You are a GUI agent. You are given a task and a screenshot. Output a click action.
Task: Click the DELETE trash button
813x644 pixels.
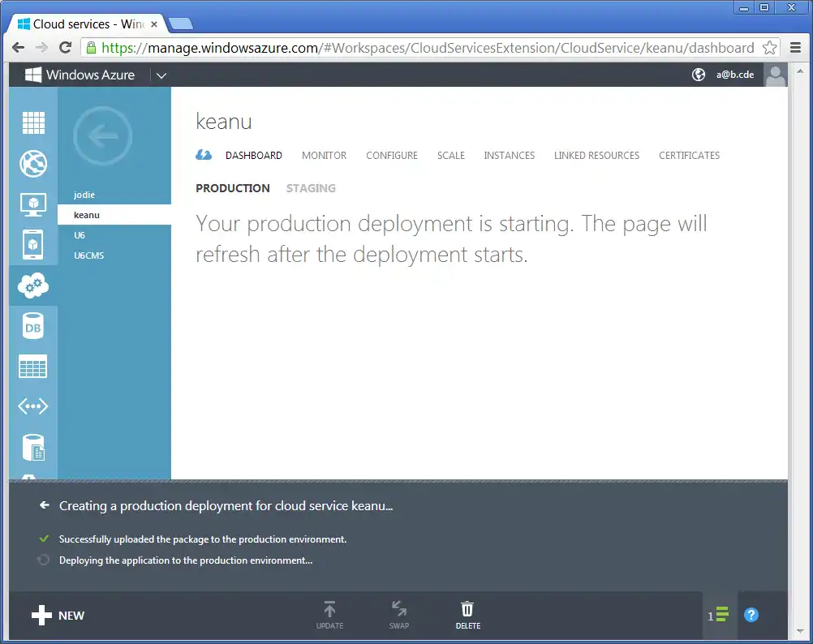[x=467, y=615]
